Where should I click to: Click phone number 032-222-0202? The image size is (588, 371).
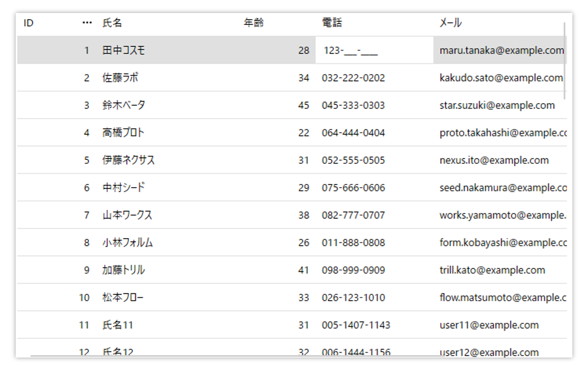[353, 78]
